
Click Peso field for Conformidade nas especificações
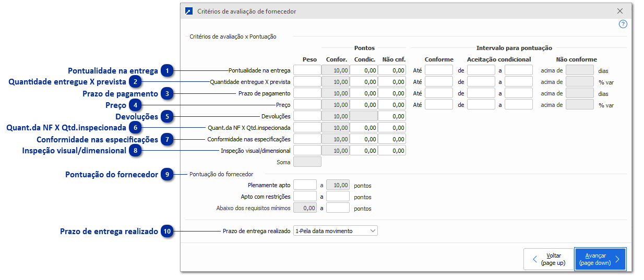tap(307, 139)
